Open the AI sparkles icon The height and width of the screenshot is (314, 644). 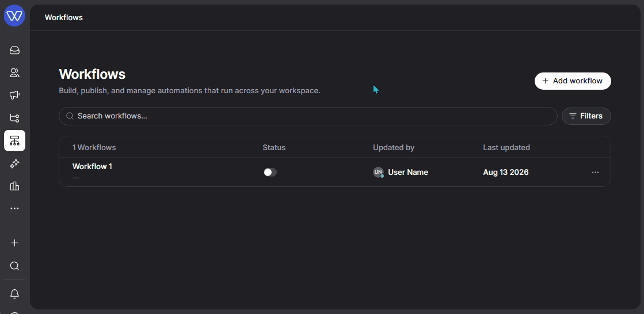tap(14, 163)
